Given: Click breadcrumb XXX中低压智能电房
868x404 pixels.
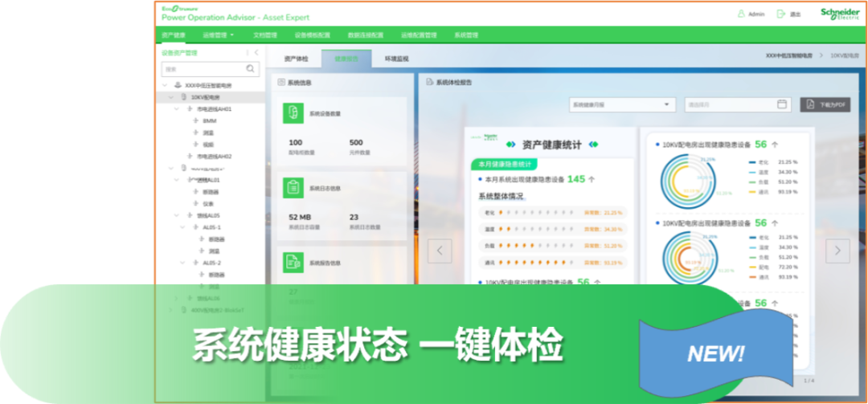Looking at the screenshot, I should pyautogui.click(x=789, y=56).
